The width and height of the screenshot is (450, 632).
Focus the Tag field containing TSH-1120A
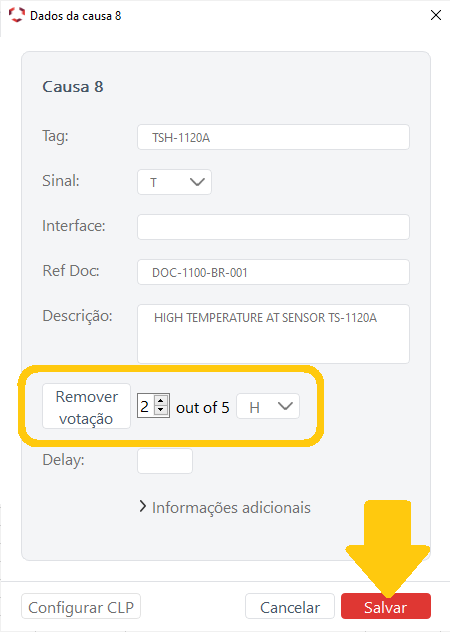pos(273,137)
